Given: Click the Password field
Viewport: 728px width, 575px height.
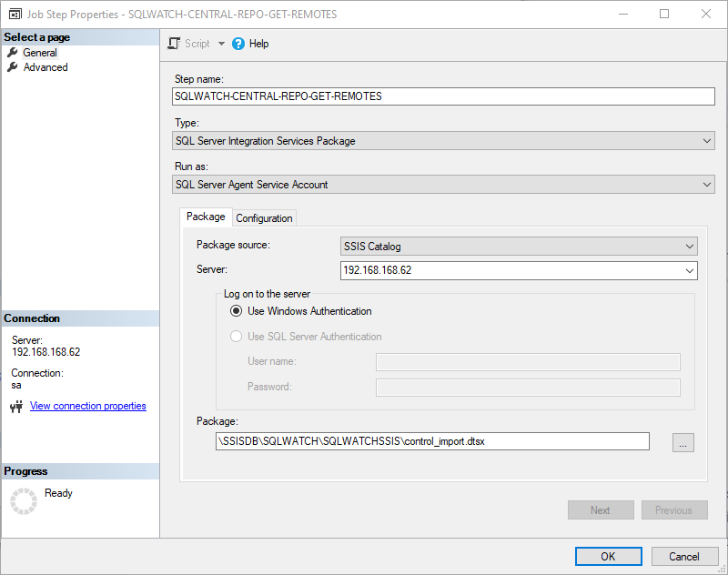Looking at the screenshot, I should point(528,388).
